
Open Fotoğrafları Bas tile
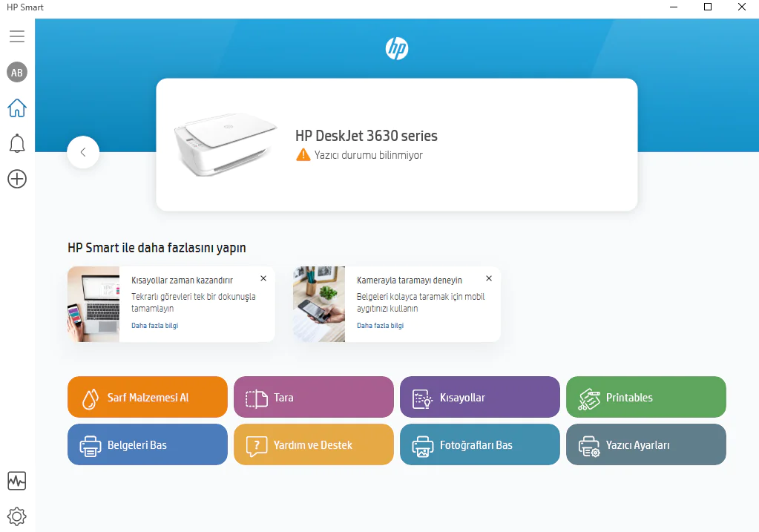click(x=480, y=444)
